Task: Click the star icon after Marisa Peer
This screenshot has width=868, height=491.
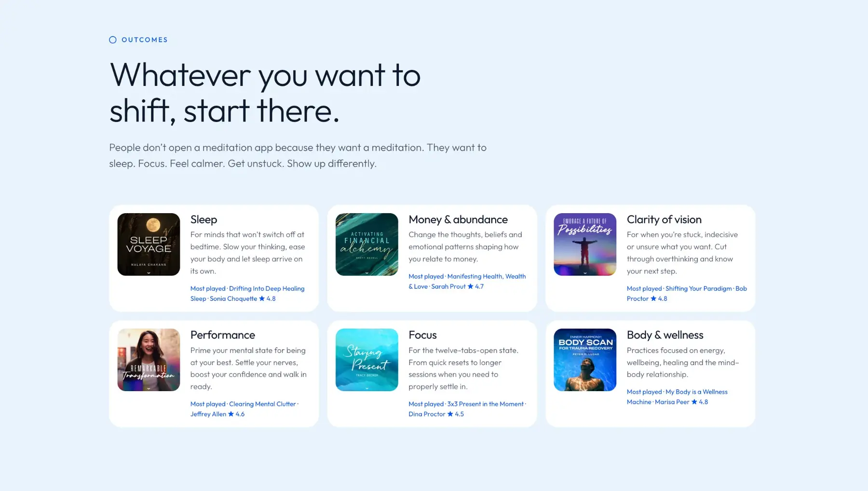Action: coord(694,402)
